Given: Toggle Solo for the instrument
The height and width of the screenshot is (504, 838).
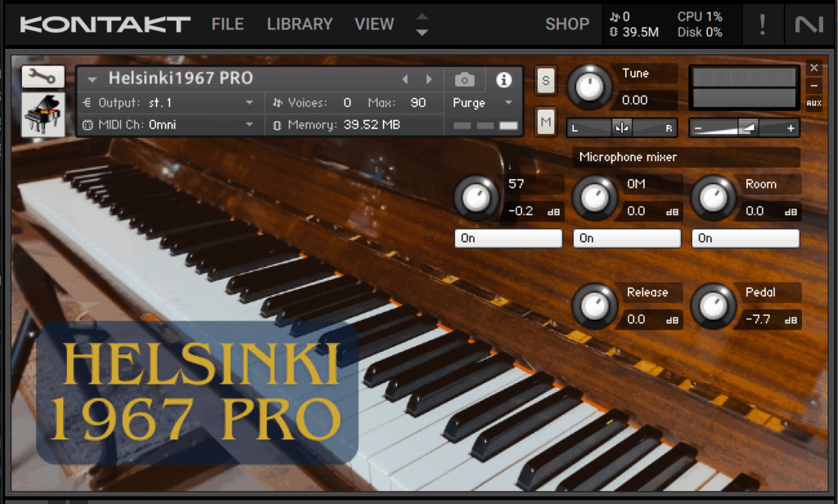Looking at the screenshot, I should pos(546,80).
